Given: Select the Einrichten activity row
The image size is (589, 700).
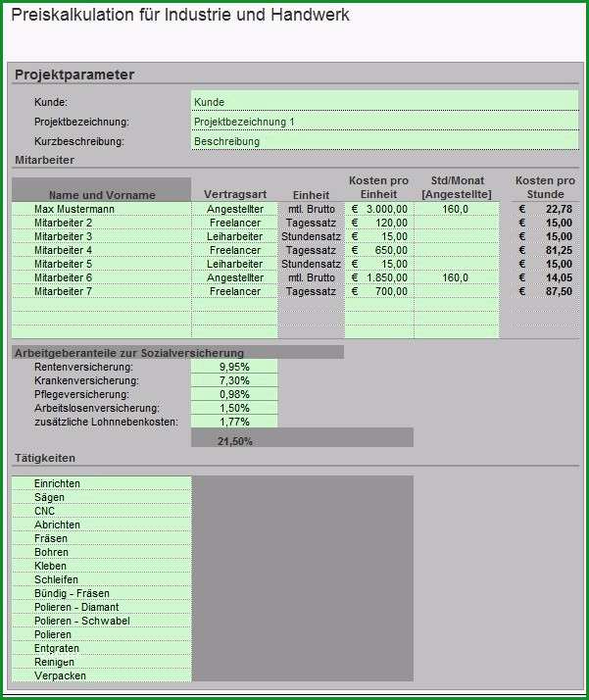Looking at the screenshot, I should coord(101,483).
